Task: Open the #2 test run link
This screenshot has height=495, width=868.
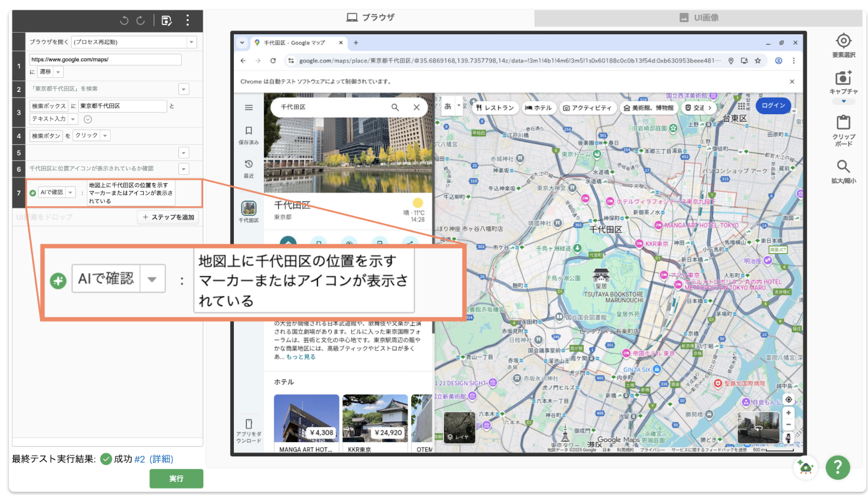Action: click(x=140, y=459)
